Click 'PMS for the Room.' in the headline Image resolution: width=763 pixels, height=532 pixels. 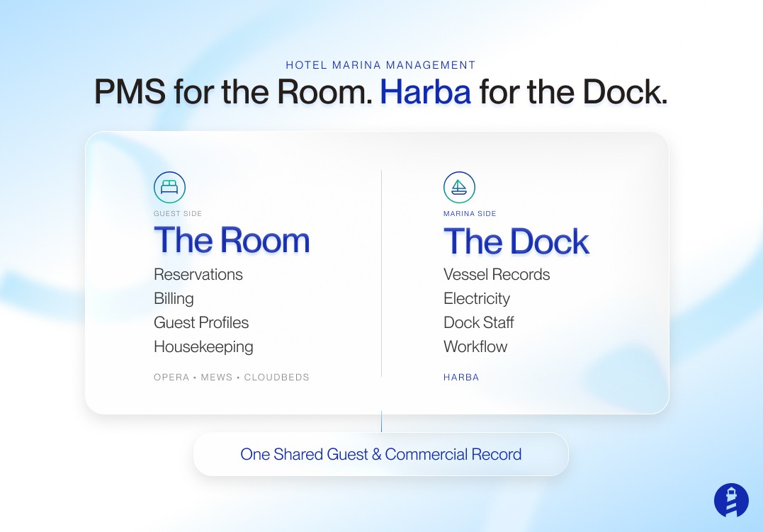pyautogui.click(x=233, y=91)
